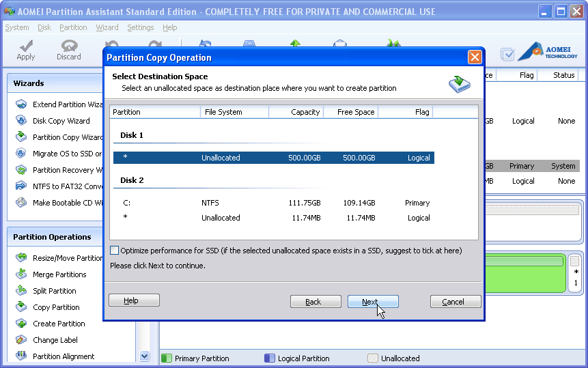Click the checkbox icon beside AOMEI logo
588x368 pixels.
[507, 54]
